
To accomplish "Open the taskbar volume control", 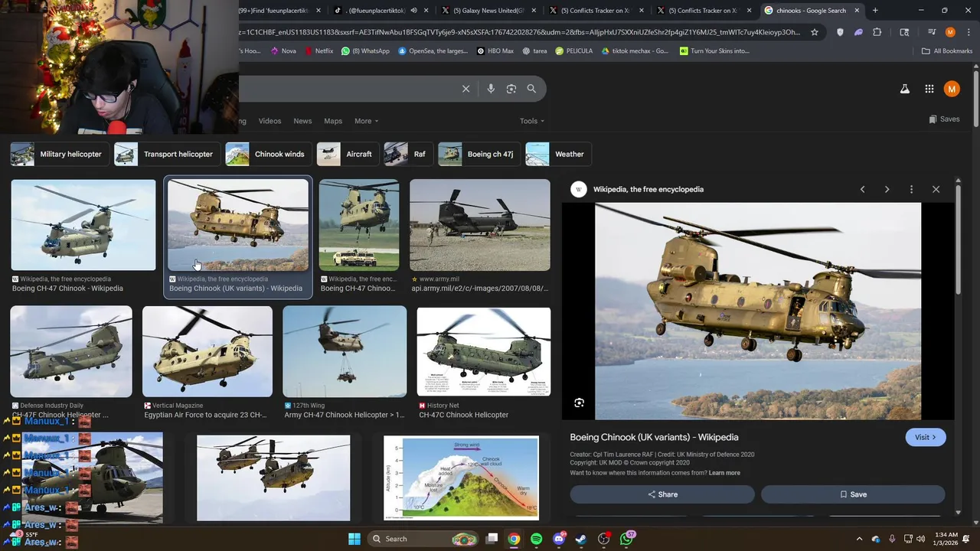I will click(x=921, y=539).
